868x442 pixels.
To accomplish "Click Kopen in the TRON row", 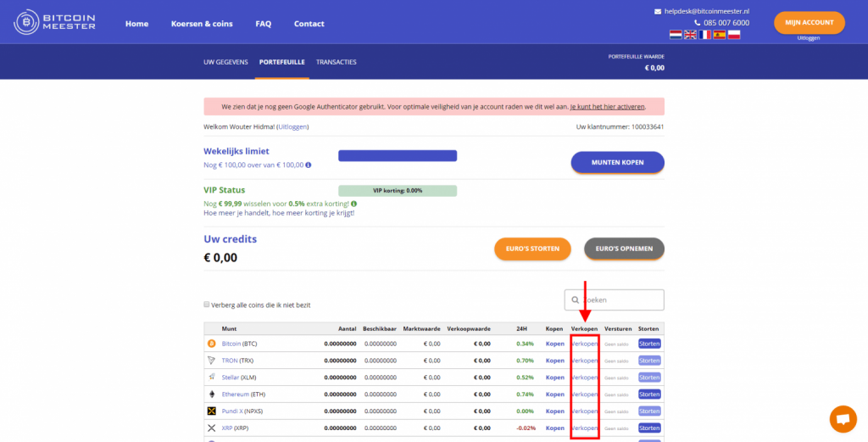I will pyautogui.click(x=554, y=361).
